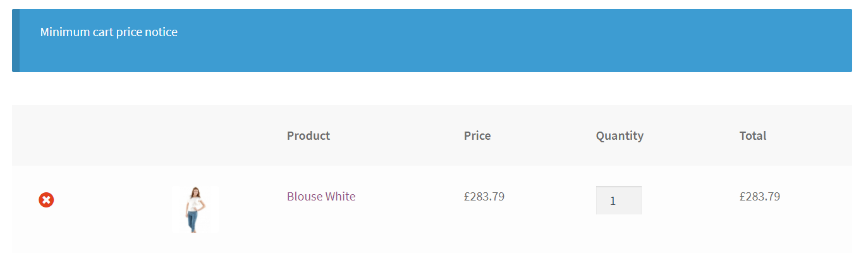Focus the quantity input field for Blouse White

pos(618,201)
